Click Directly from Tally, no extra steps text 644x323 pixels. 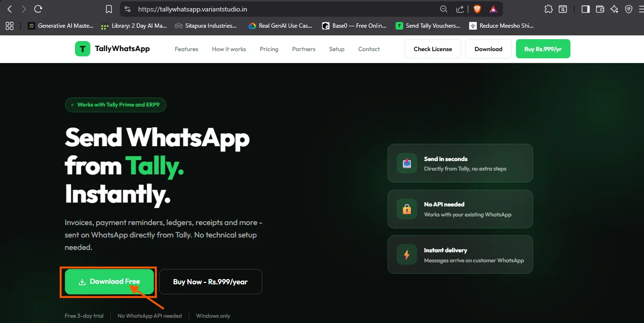[465, 169]
